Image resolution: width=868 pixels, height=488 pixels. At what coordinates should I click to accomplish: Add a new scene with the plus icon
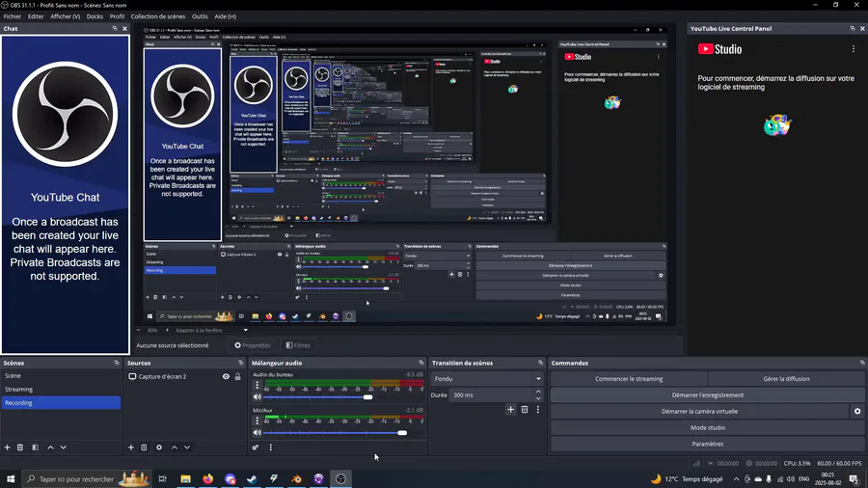7,447
